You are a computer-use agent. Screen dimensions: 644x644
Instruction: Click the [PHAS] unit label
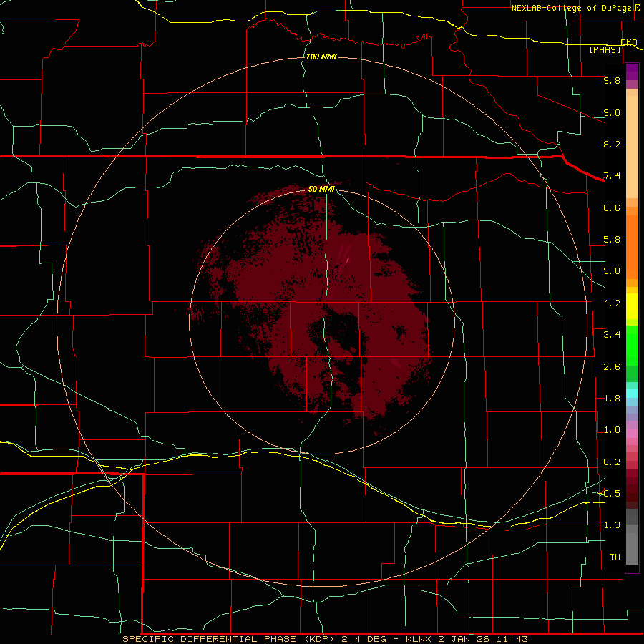605,49
